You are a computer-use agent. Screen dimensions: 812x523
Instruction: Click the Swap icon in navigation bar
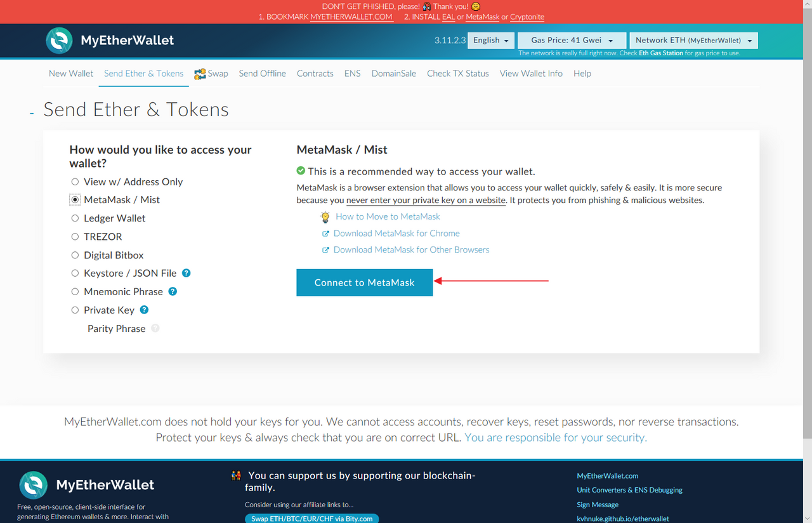coord(200,74)
